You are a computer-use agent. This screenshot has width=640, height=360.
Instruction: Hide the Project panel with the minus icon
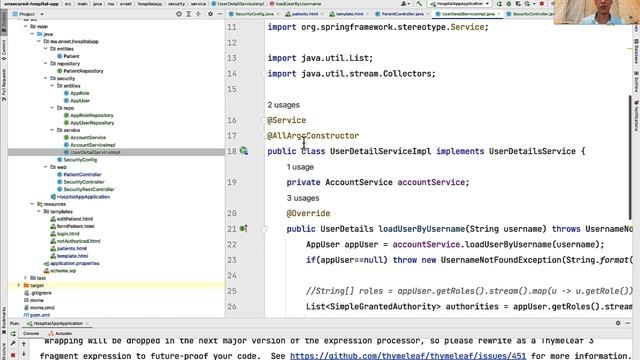point(220,14)
